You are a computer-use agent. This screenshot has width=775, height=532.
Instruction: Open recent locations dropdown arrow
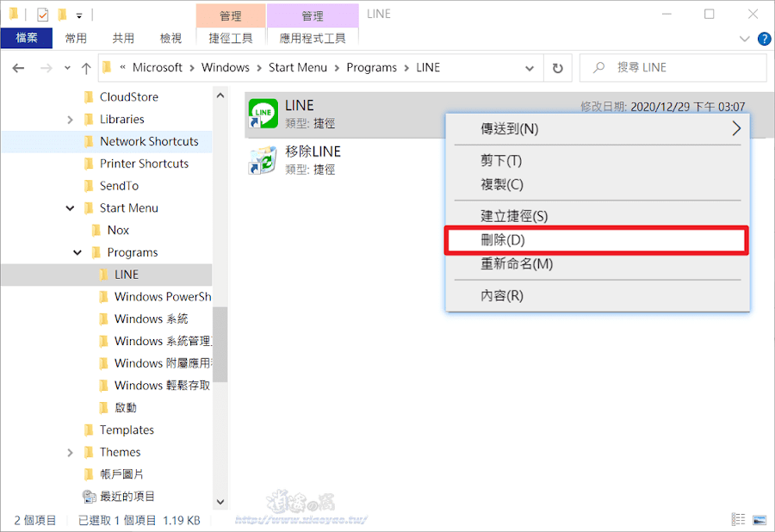(x=67, y=68)
